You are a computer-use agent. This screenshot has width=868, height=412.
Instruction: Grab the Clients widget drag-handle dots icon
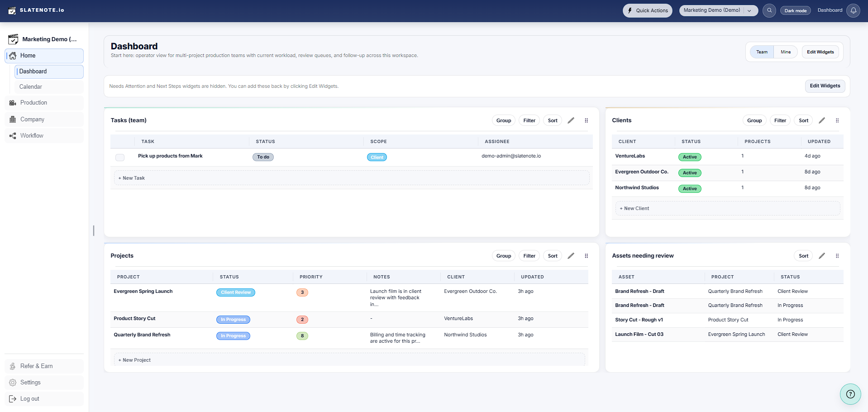[x=837, y=120]
